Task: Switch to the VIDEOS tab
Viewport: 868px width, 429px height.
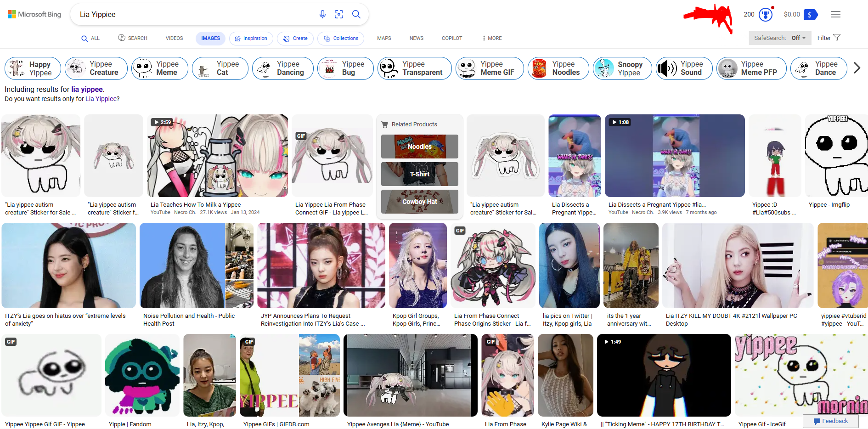Action: [x=174, y=38]
